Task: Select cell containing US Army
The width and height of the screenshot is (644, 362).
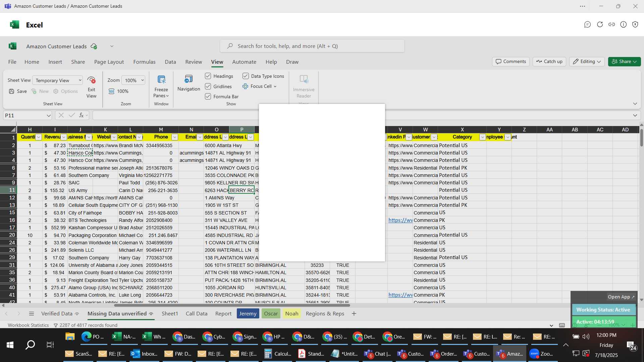Action: (80, 190)
